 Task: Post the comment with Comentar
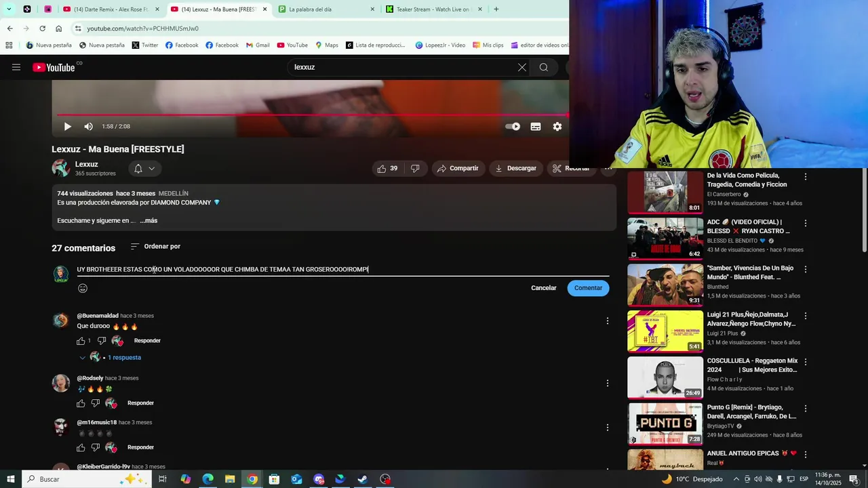pos(588,288)
